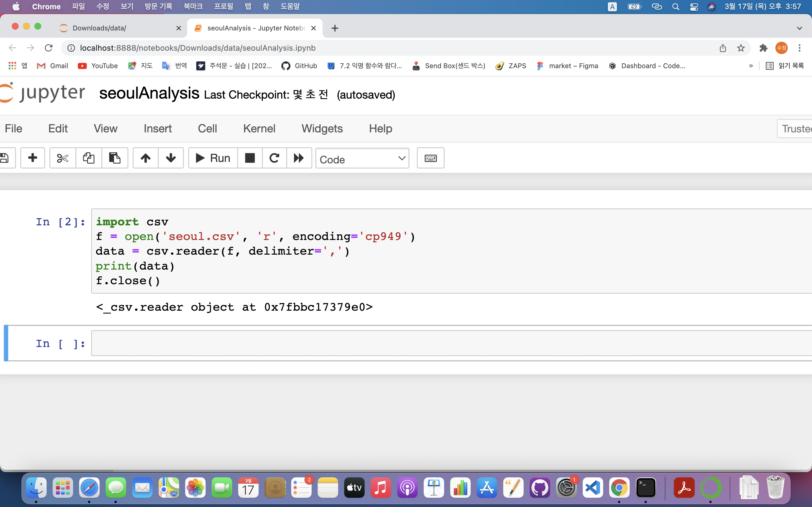The height and width of the screenshot is (507, 812).
Task: Interrupt the kernel with stop icon
Action: pyautogui.click(x=250, y=158)
